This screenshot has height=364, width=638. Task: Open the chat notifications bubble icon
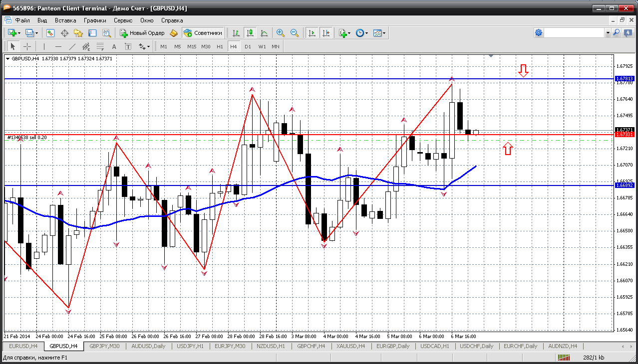click(627, 32)
